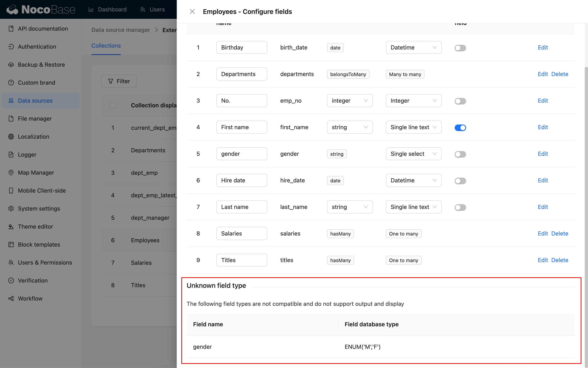Click the API documentation sidebar icon
The width and height of the screenshot is (588, 368).
click(x=11, y=29)
